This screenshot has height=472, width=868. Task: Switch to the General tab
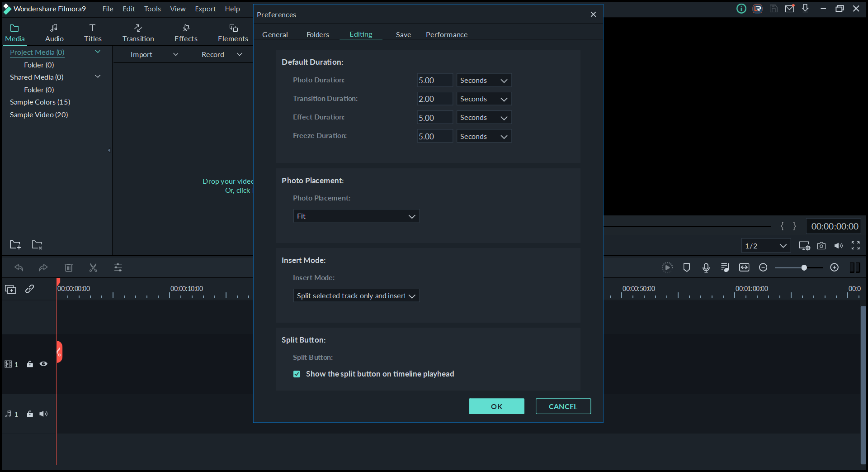pos(275,34)
